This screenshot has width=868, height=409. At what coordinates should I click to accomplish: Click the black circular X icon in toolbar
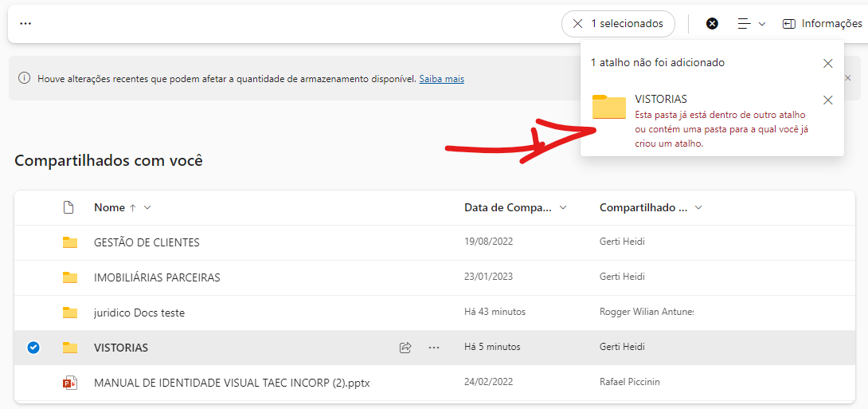713,24
